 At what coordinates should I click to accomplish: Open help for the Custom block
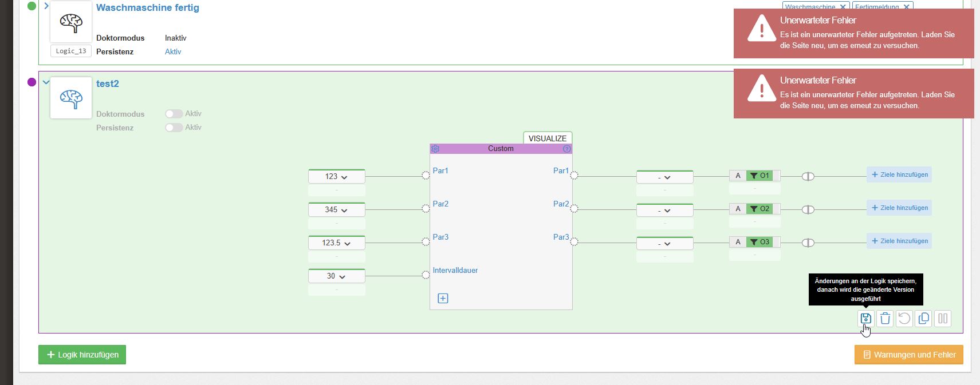566,149
